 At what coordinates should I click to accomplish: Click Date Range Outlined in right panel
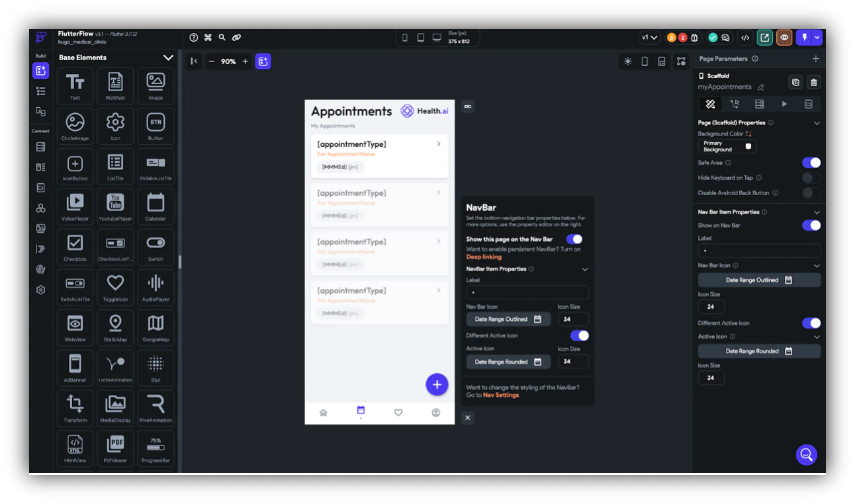point(759,280)
